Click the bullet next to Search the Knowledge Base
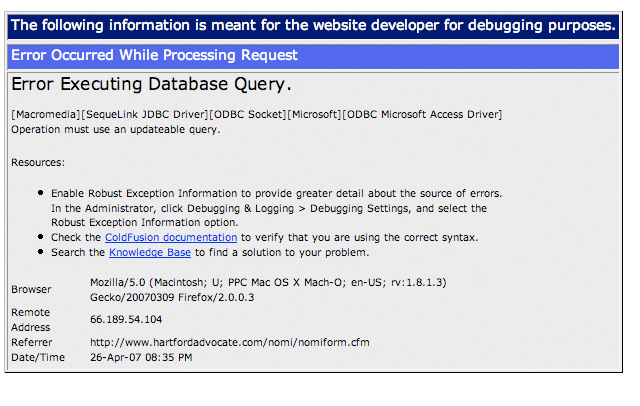This screenshot has width=640, height=406. click(40, 252)
